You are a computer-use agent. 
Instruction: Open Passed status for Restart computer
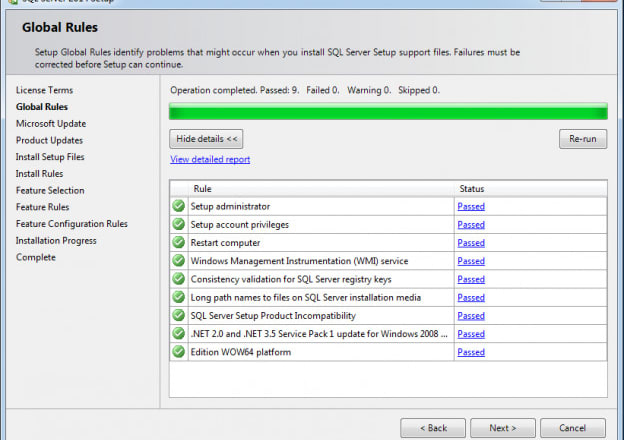point(471,243)
